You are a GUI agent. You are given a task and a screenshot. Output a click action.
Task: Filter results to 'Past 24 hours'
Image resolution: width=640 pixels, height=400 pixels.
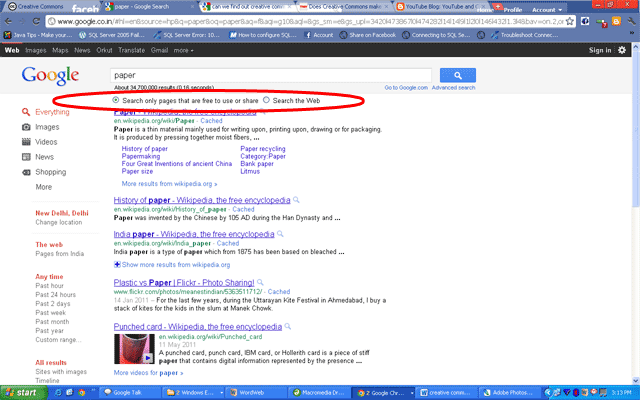pyautogui.click(x=56, y=295)
